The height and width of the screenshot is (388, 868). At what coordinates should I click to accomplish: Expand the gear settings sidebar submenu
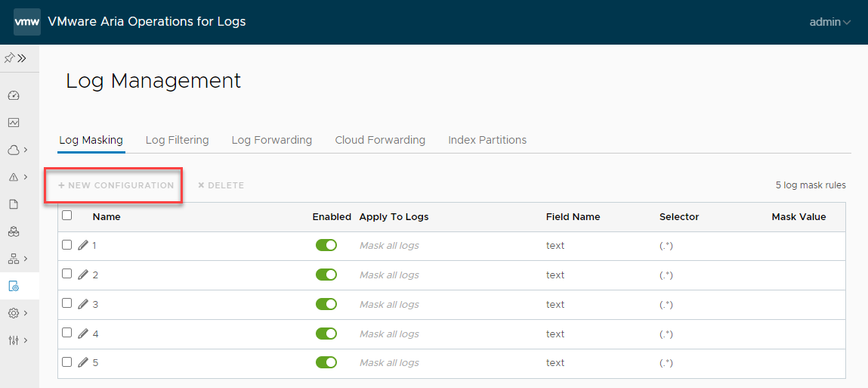[x=17, y=313]
